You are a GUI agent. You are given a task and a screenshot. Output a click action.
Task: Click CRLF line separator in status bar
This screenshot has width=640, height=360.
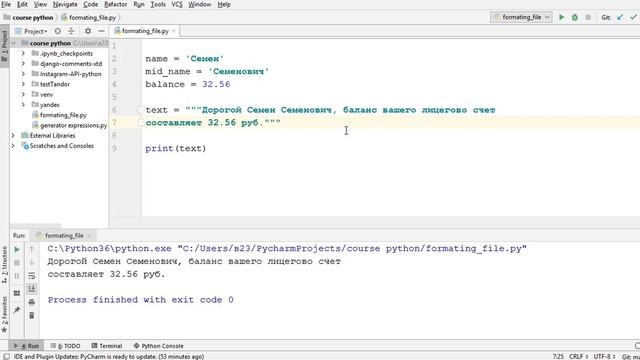point(579,356)
